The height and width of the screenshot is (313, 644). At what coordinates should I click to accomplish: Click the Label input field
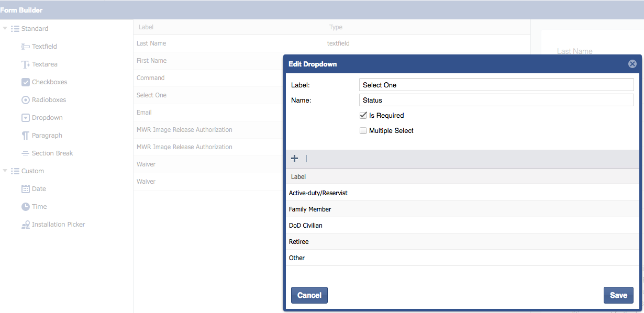point(496,85)
